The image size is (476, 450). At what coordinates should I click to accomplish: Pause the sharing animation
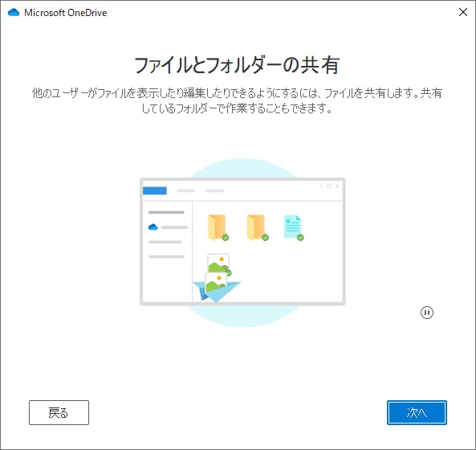(427, 313)
